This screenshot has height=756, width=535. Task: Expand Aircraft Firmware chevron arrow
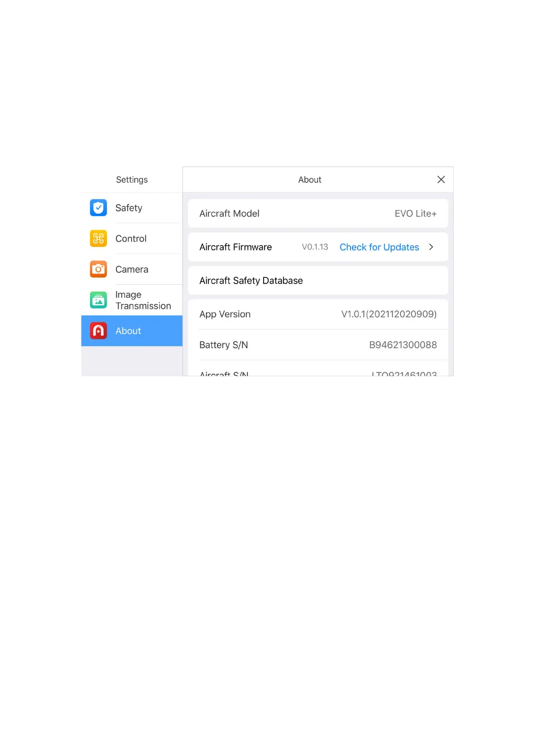pos(431,247)
